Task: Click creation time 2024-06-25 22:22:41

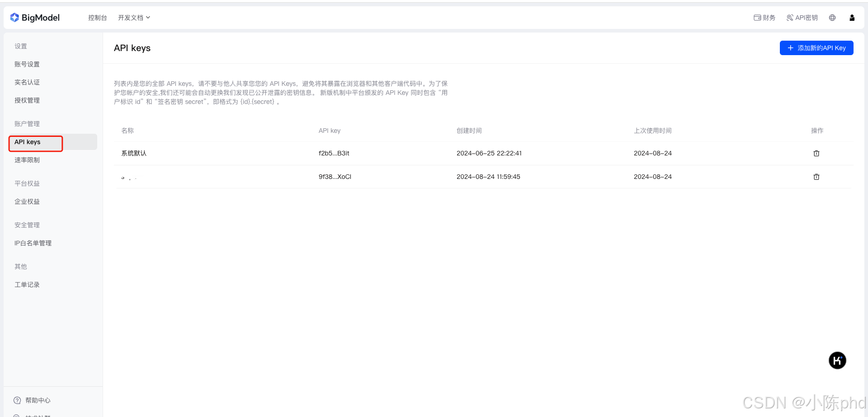Action: (489, 153)
